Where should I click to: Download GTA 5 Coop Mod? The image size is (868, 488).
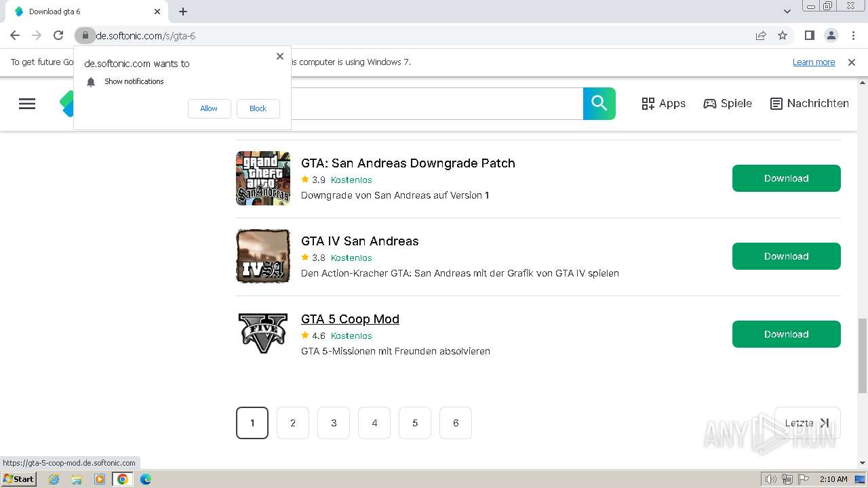[x=787, y=334]
